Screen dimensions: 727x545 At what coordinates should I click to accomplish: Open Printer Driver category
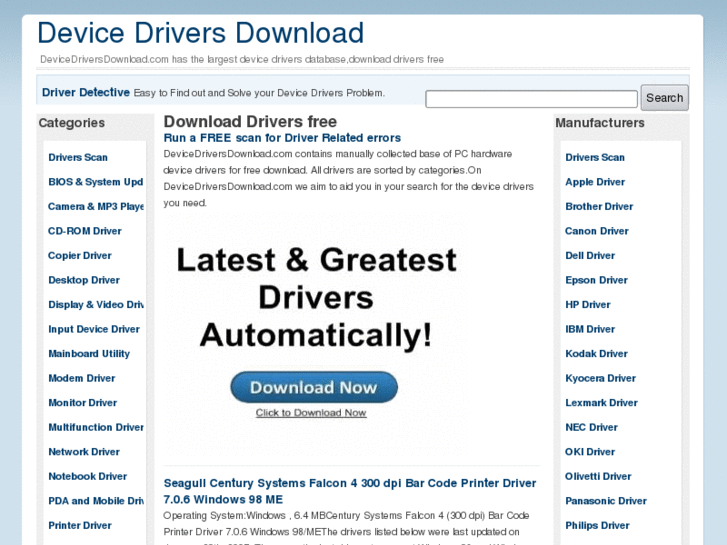pyautogui.click(x=80, y=526)
